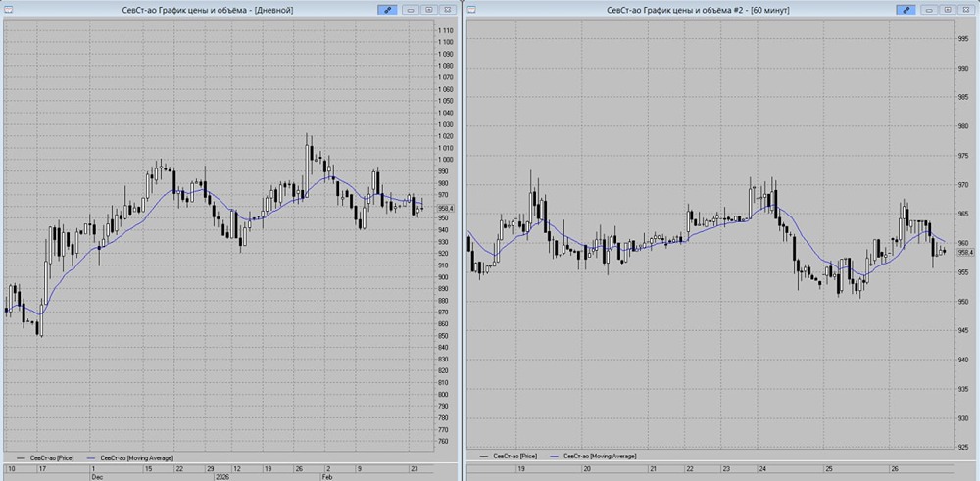Maximize the 60 минут chart window
980x481 pixels.
[x=948, y=10]
